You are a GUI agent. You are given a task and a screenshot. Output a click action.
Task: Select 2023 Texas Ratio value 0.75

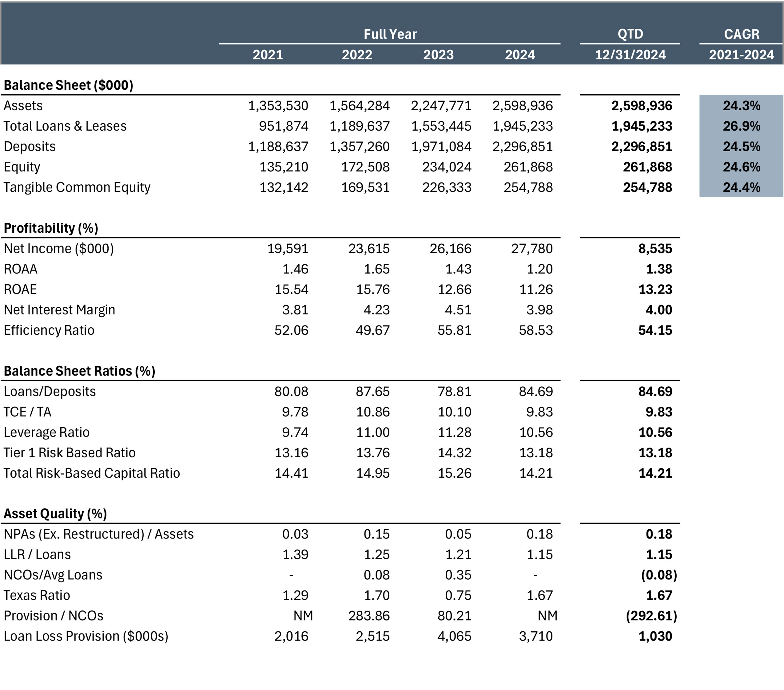click(458, 595)
